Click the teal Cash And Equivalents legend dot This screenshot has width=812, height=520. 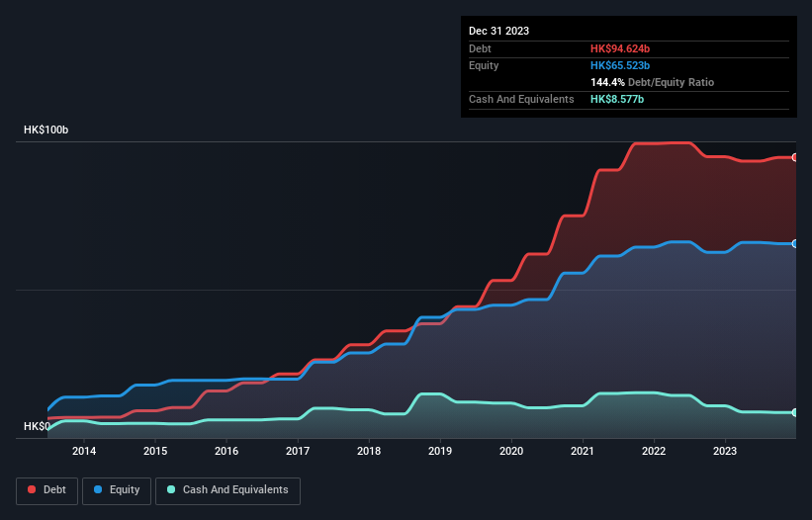171,489
